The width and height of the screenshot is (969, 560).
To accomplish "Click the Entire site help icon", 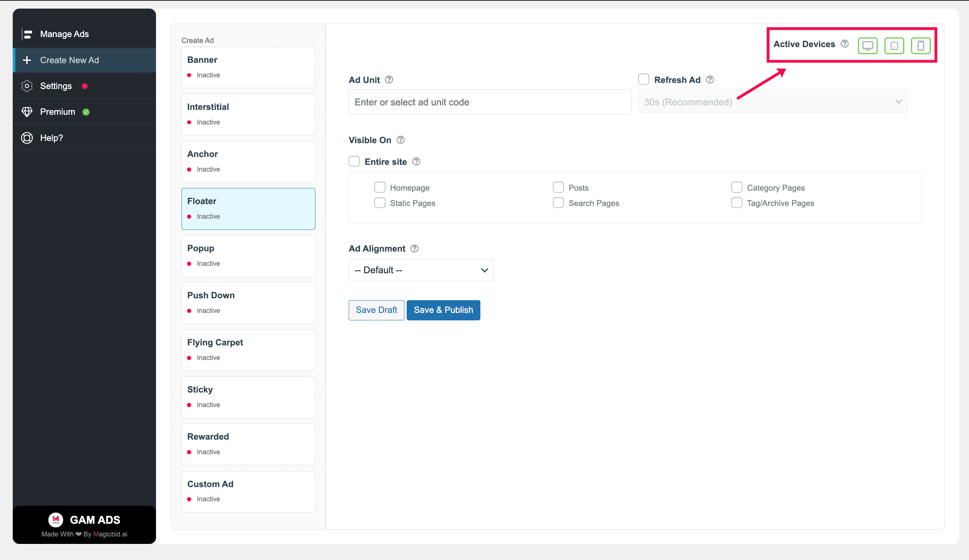I will [x=416, y=162].
